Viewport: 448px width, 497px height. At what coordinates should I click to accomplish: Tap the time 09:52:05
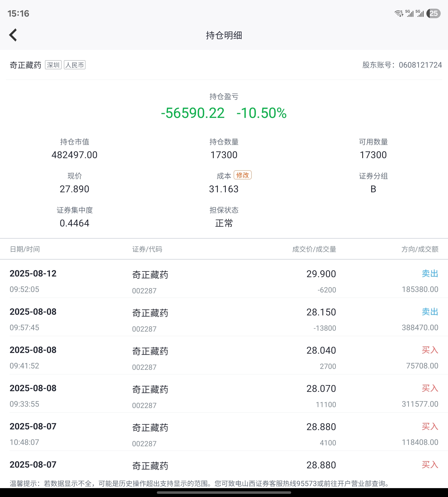point(24,289)
